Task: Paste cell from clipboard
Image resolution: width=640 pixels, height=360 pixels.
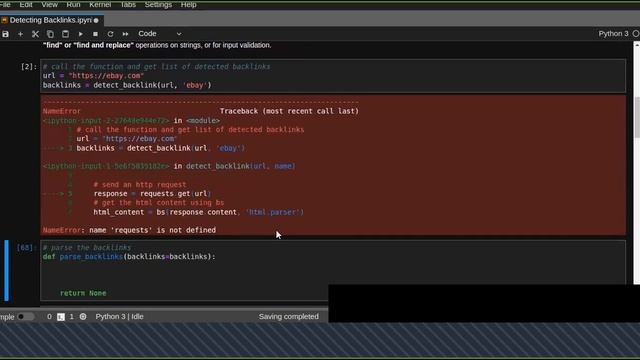Action: pyautogui.click(x=65, y=34)
